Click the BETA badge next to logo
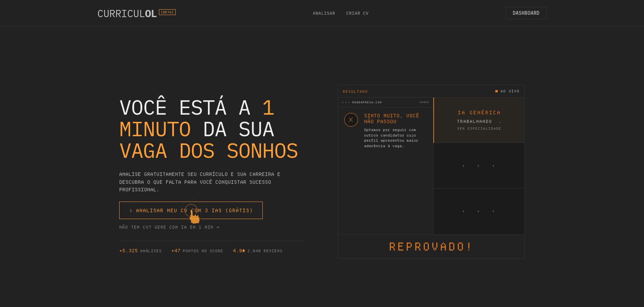The width and height of the screenshot is (644, 307). pos(167,12)
